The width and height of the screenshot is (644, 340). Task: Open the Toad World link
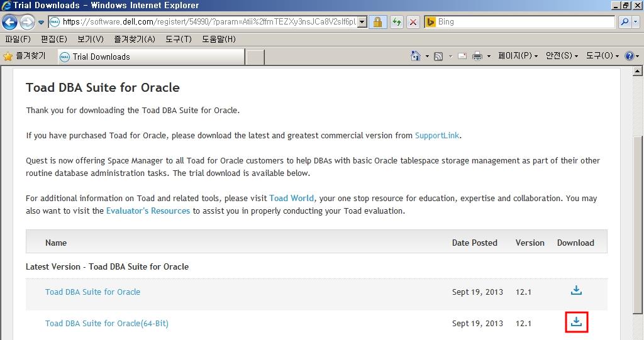pyautogui.click(x=291, y=198)
